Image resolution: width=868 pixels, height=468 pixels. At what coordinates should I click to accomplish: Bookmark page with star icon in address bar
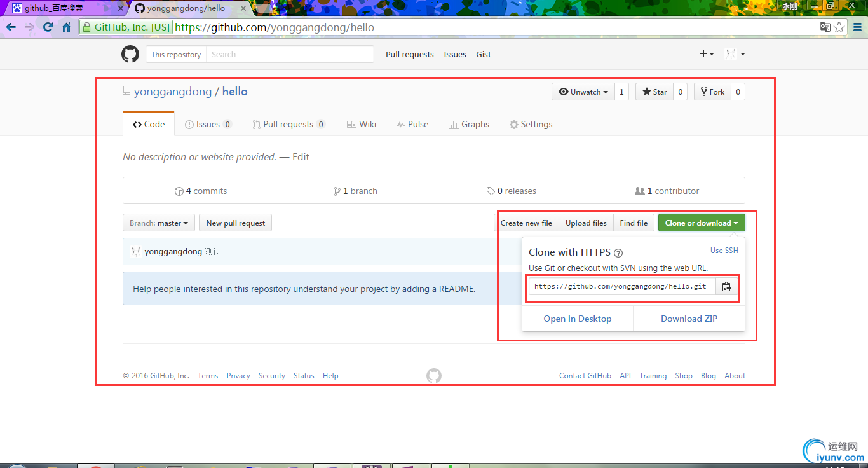pos(839,27)
